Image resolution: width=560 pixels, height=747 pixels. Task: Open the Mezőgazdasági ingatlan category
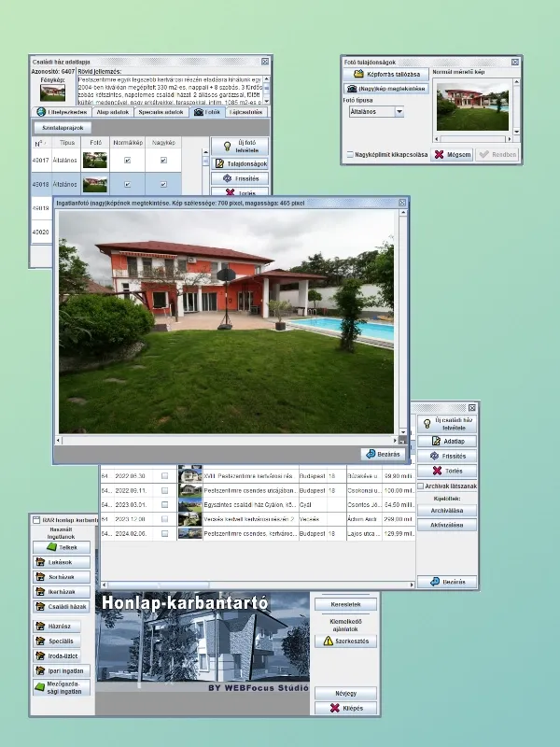point(62,687)
